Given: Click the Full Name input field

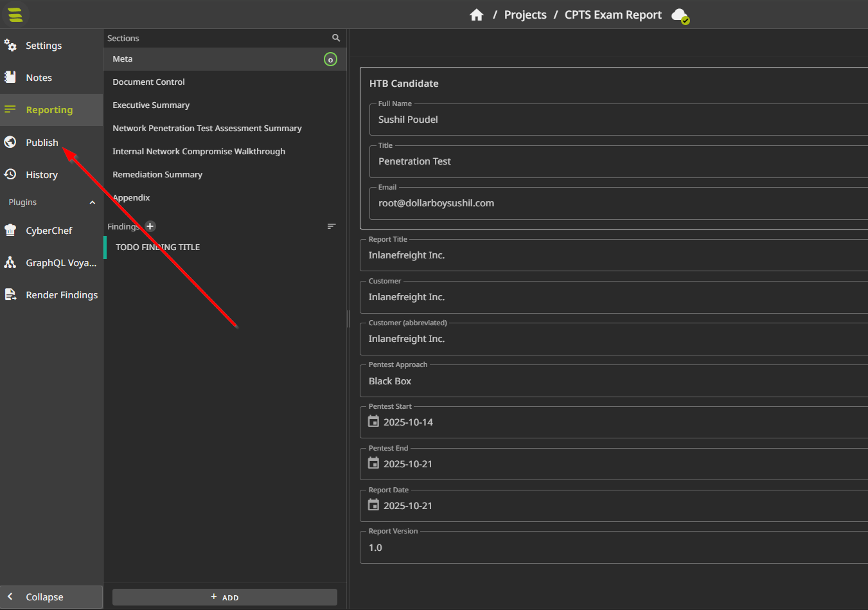Looking at the screenshot, I should (x=617, y=120).
